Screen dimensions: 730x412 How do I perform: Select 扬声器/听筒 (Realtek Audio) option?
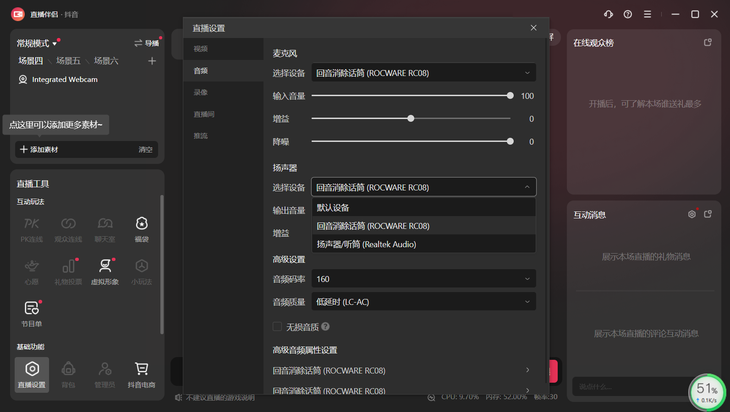pyautogui.click(x=367, y=244)
